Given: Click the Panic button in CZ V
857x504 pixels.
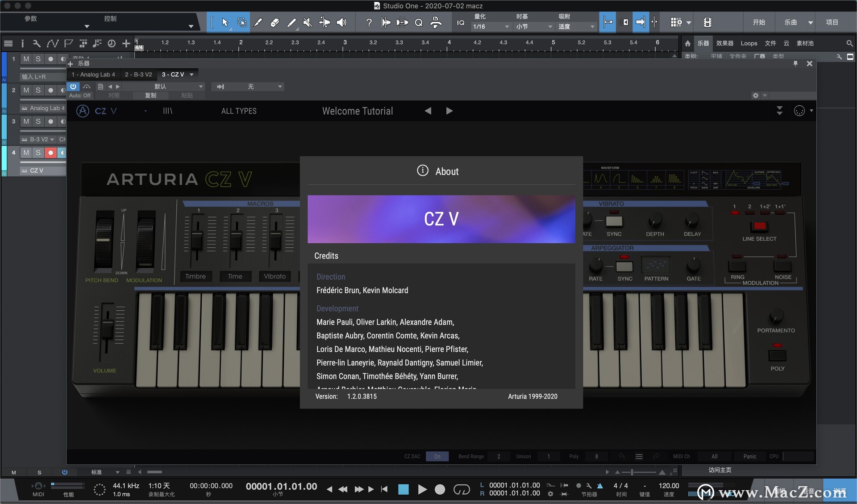Looking at the screenshot, I should [750, 456].
